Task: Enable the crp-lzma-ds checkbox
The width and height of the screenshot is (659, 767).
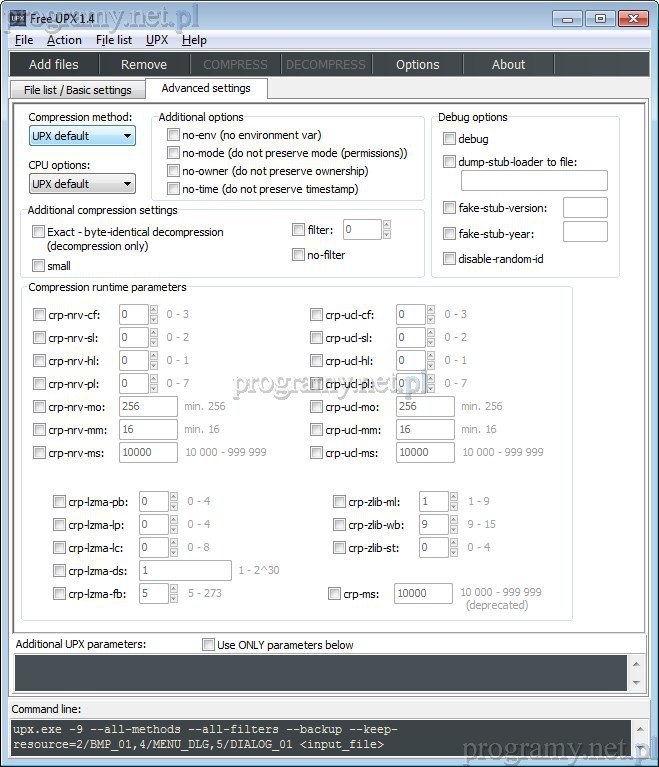Action: click(60, 570)
